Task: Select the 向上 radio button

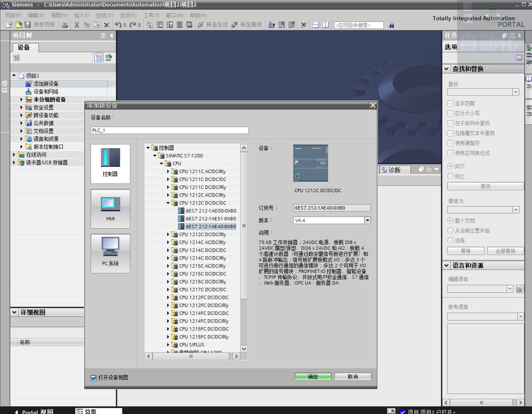Action: 450,176
